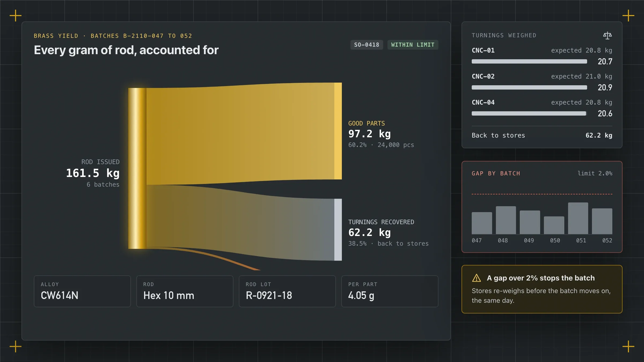The image size is (644, 362).
Task: Click the CNC-02 measured value 20.9
Action: [x=605, y=88]
